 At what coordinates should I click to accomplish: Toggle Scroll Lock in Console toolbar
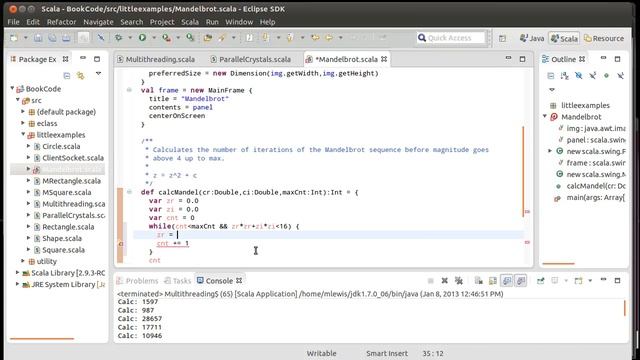tap(493, 280)
